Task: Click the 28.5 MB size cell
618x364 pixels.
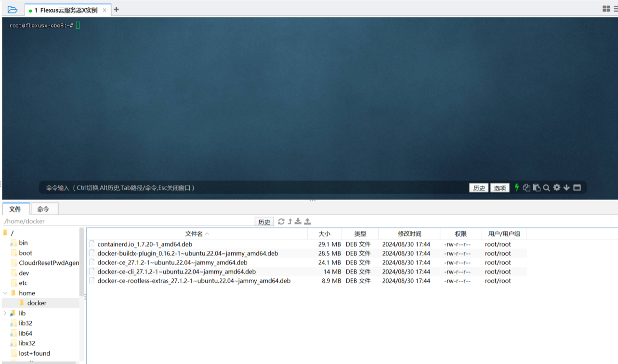Action: pyautogui.click(x=329, y=253)
